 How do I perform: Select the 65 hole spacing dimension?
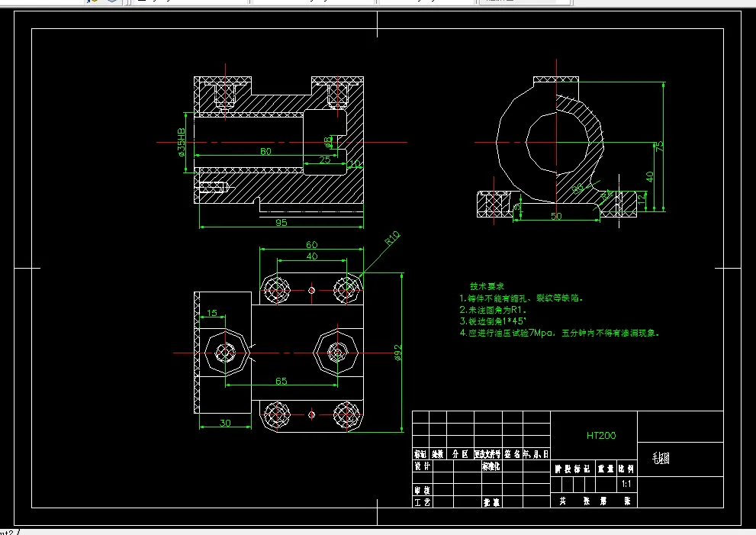pos(281,381)
